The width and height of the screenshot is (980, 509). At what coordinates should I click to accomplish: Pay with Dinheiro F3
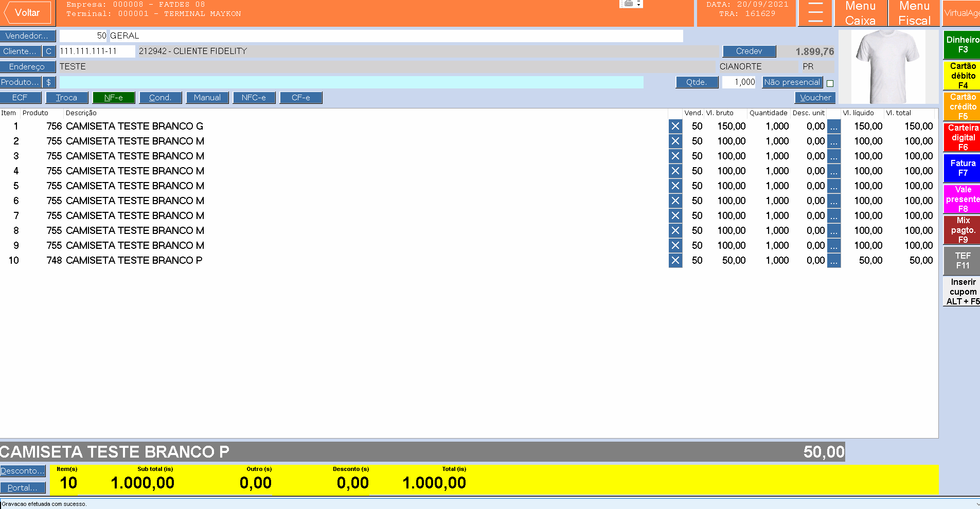[x=963, y=45]
